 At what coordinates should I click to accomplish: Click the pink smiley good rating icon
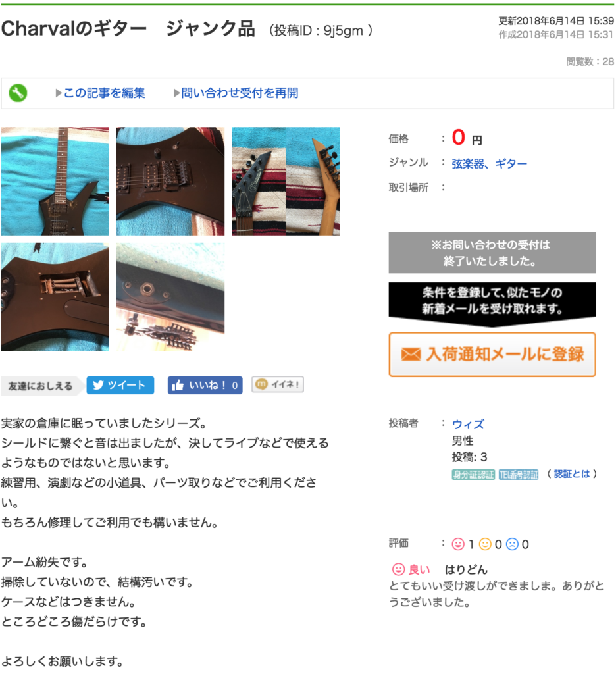pyautogui.click(x=458, y=544)
